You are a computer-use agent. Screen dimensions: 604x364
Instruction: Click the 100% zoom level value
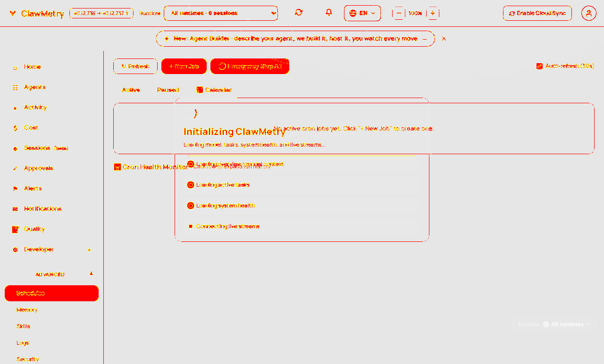pyautogui.click(x=415, y=13)
